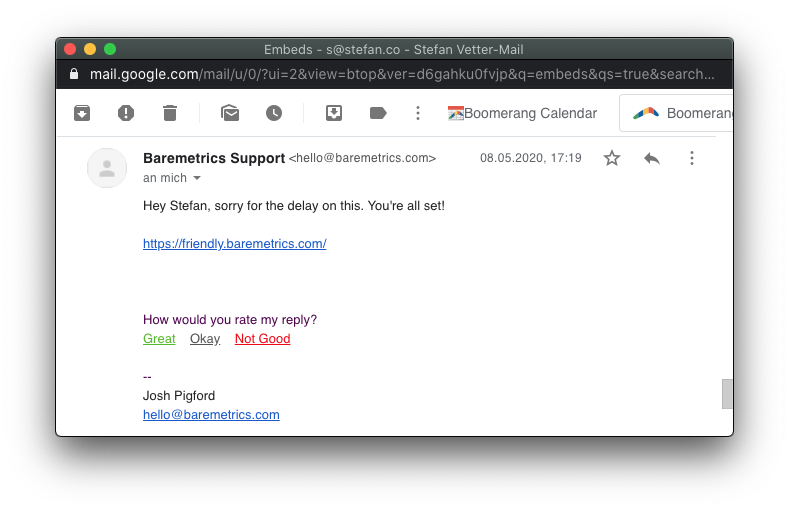Archive this email
This screenshot has width=789, height=510.
[x=82, y=113]
